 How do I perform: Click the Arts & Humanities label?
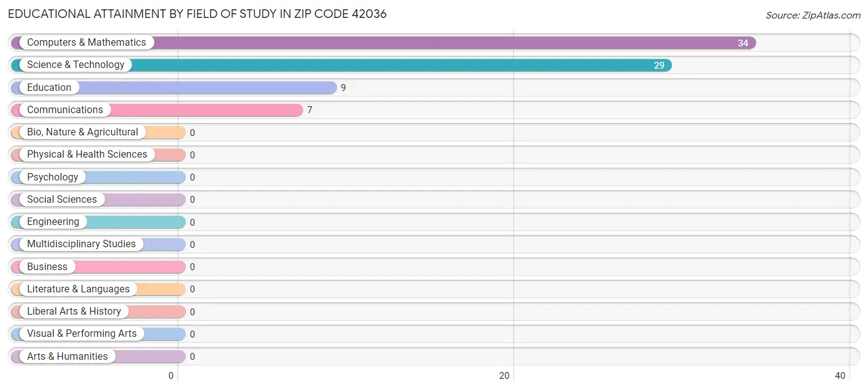tap(67, 357)
